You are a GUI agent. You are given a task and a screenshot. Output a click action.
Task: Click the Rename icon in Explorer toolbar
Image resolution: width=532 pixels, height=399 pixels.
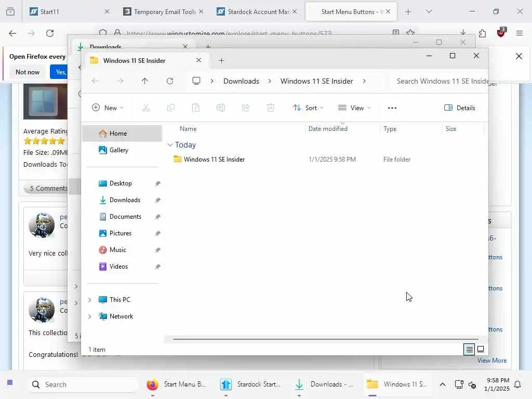tap(220, 108)
